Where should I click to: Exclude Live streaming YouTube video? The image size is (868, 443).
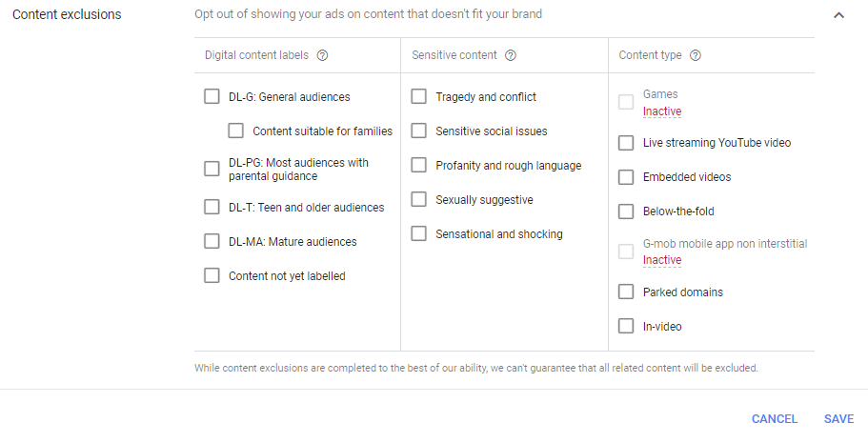[x=626, y=143]
